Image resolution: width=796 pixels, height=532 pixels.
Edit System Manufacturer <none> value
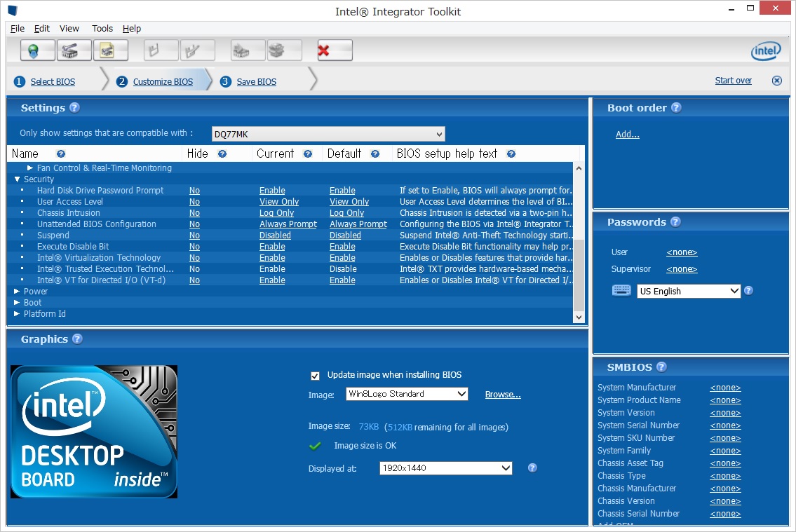point(725,388)
